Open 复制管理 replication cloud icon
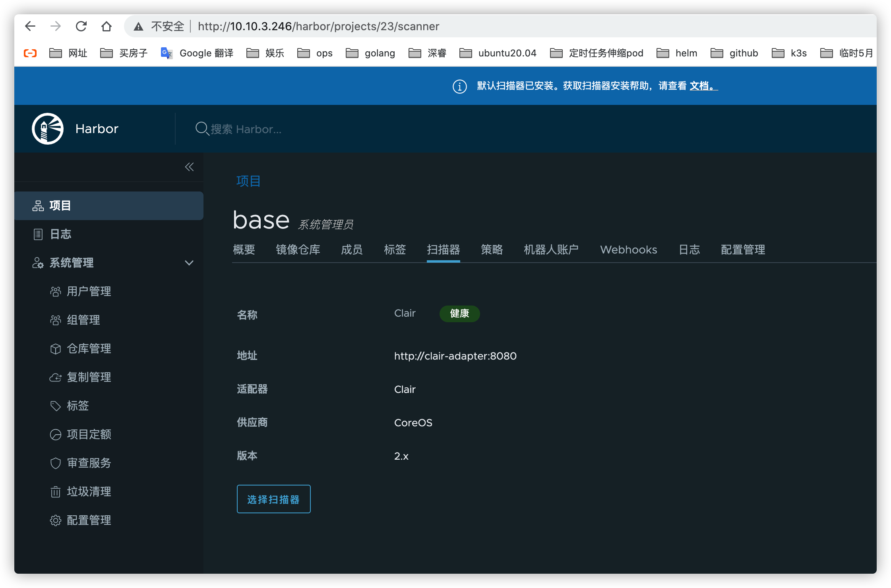891x588 pixels. 56,377
